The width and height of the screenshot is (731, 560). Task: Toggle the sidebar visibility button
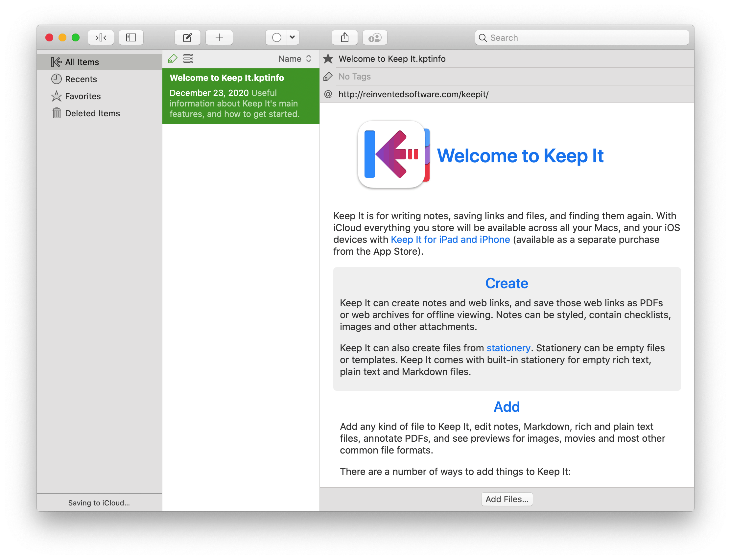click(131, 37)
